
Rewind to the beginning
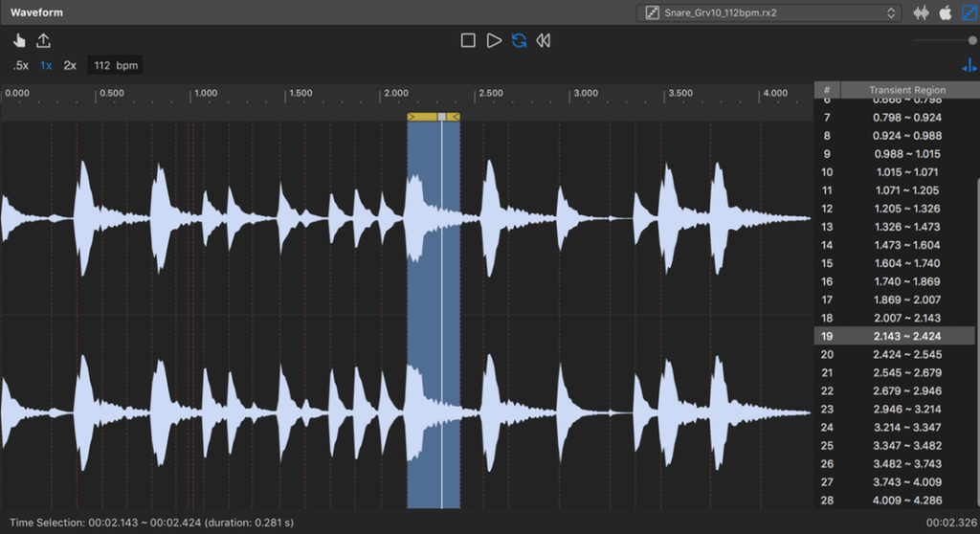click(544, 40)
